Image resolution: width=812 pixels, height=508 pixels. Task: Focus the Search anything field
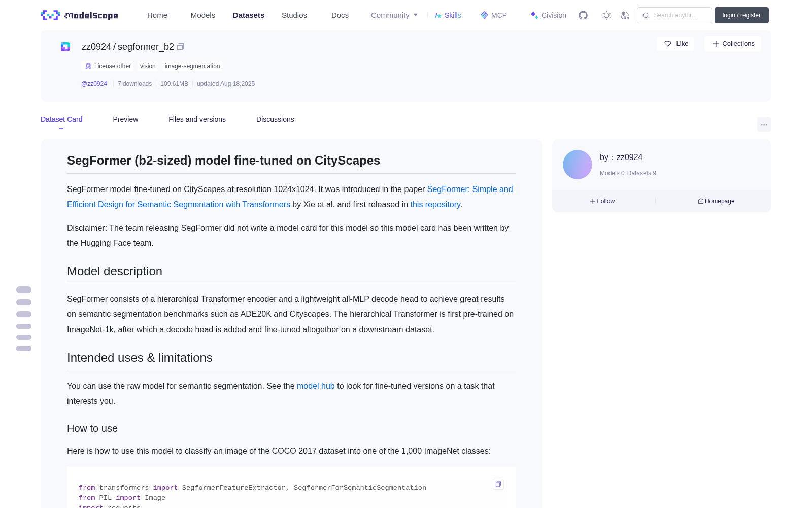click(674, 15)
